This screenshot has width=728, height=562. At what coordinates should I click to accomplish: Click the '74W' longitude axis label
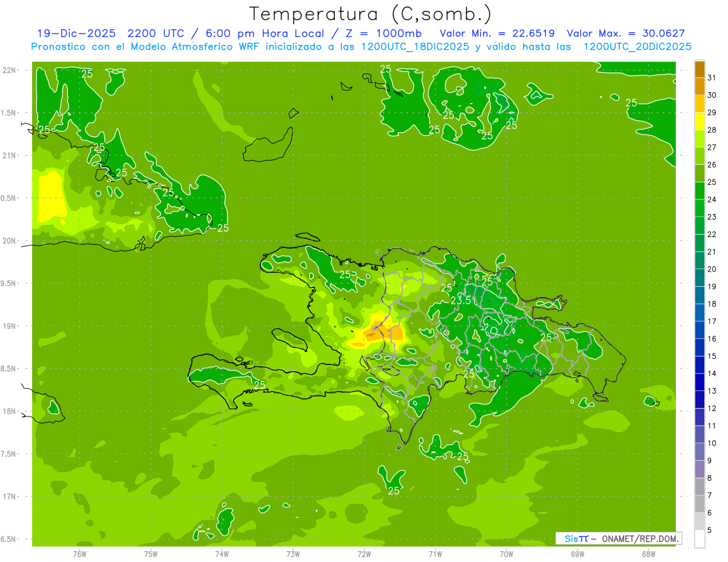point(222,554)
